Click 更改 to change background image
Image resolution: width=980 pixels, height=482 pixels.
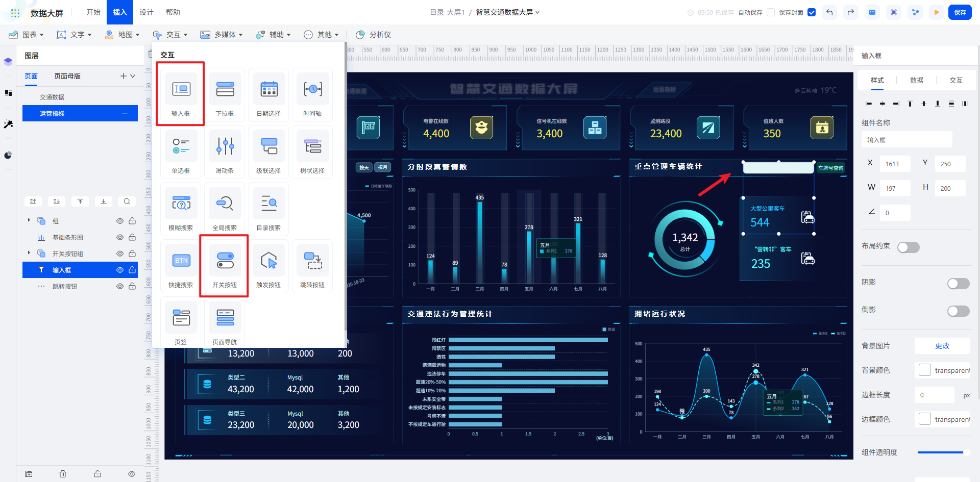pyautogui.click(x=942, y=346)
